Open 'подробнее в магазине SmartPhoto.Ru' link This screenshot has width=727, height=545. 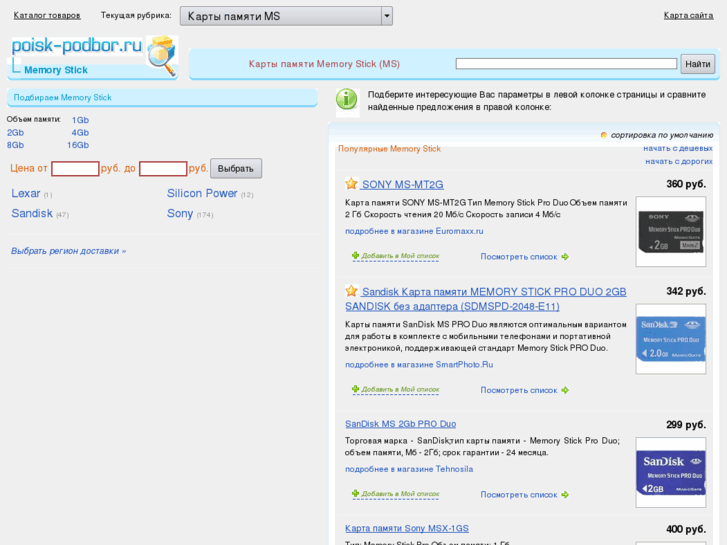419,365
